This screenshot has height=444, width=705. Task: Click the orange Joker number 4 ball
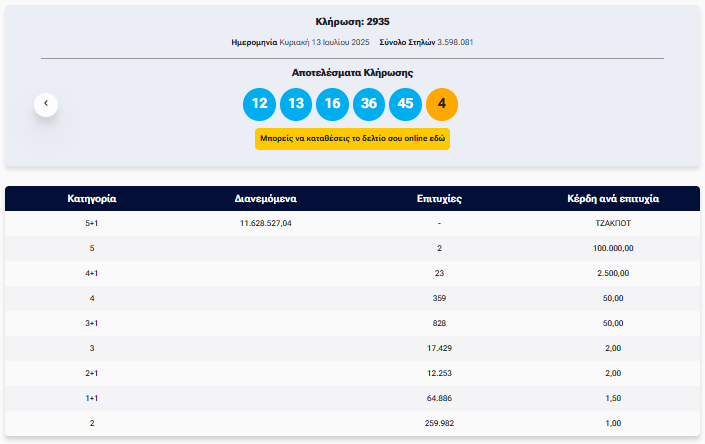coord(442,104)
